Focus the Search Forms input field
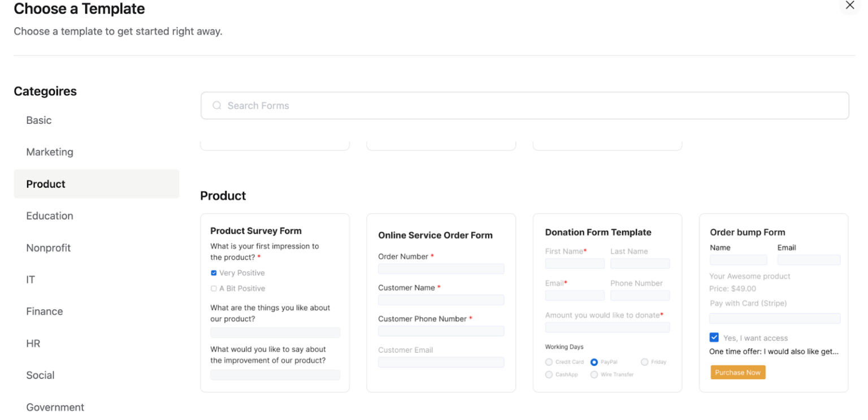The width and height of the screenshot is (868, 420). point(524,106)
